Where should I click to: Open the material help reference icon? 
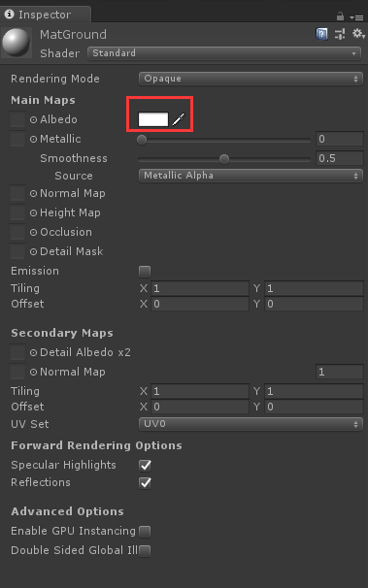click(x=321, y=34)
